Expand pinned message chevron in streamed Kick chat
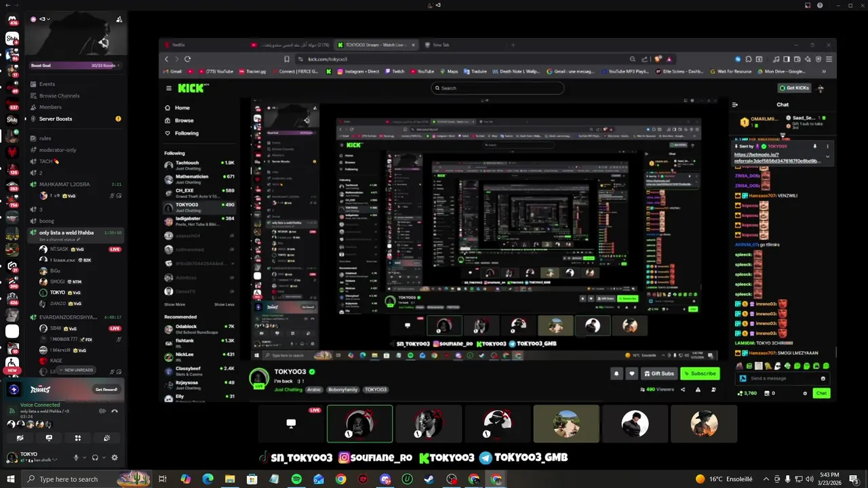Screen dimensions: 868x488 [x=827, y=157]
